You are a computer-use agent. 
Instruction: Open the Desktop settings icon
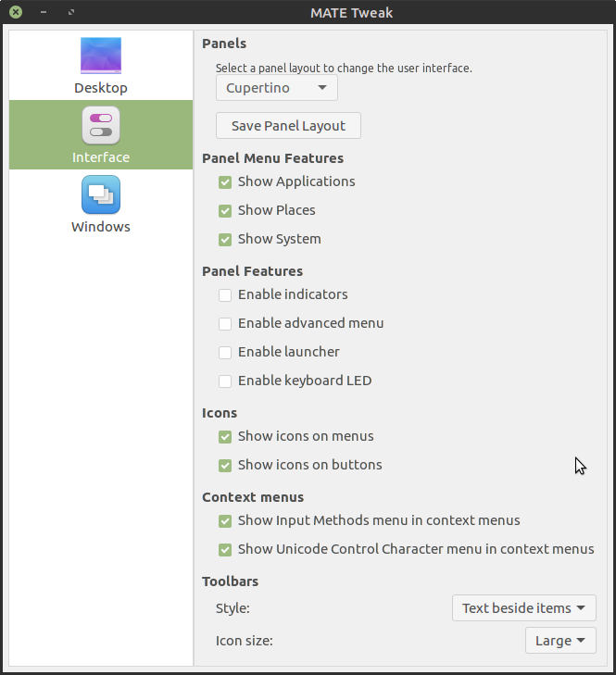pos(101,56)
